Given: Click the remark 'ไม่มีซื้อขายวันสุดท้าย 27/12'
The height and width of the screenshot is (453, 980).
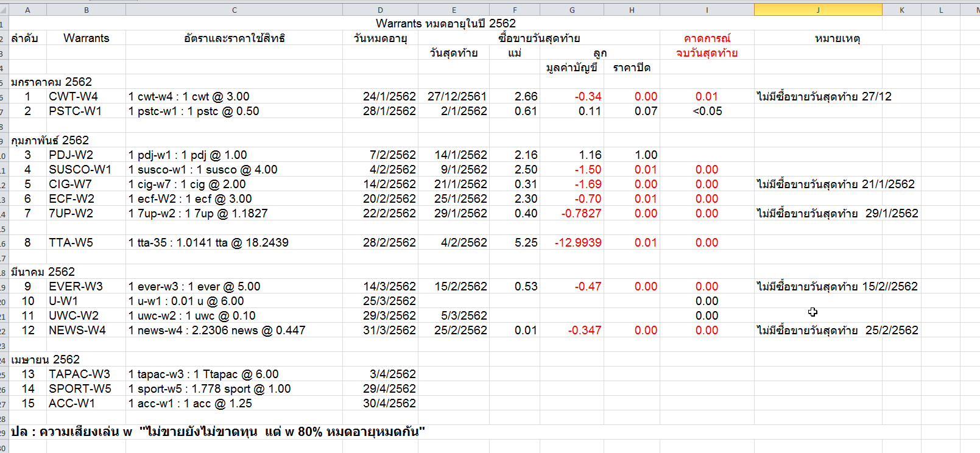Looking at the screenshot, I should click(824, 96).
